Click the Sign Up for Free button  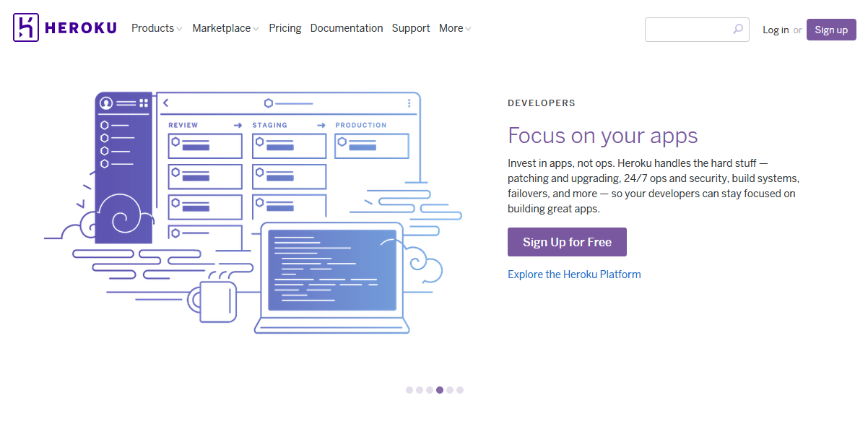[x=567, y=242]
